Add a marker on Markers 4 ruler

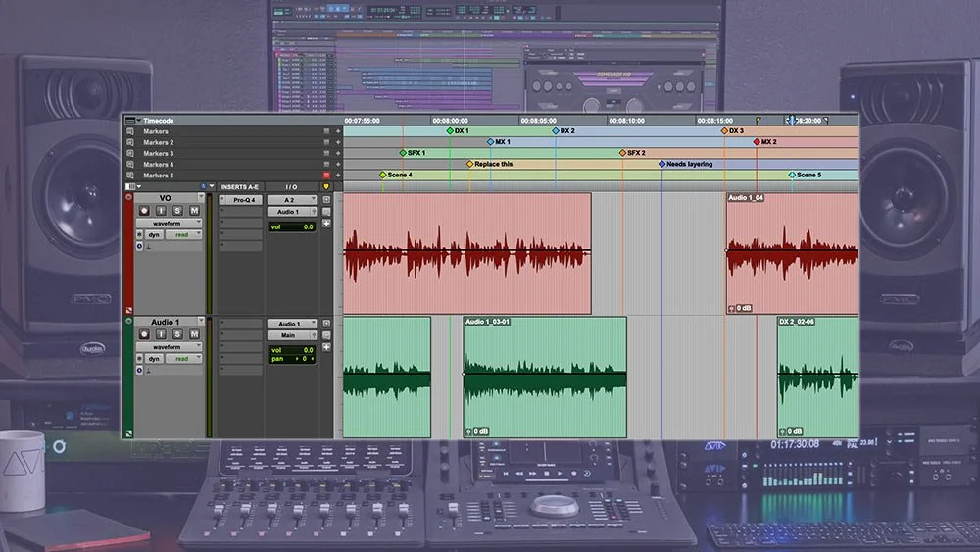(338, 165)
